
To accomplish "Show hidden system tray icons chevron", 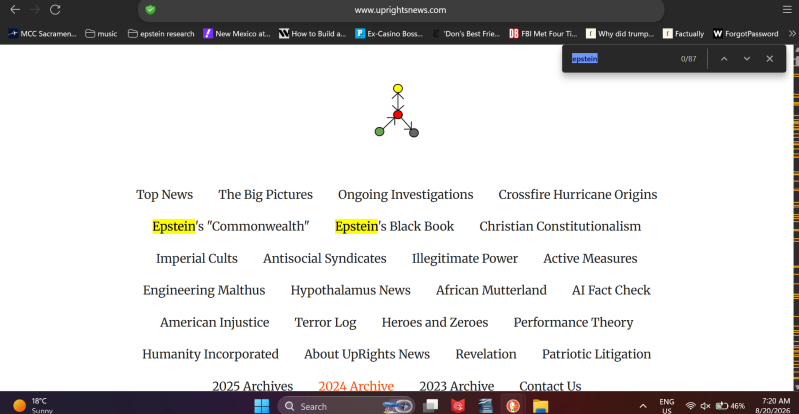I will point(643,406).
